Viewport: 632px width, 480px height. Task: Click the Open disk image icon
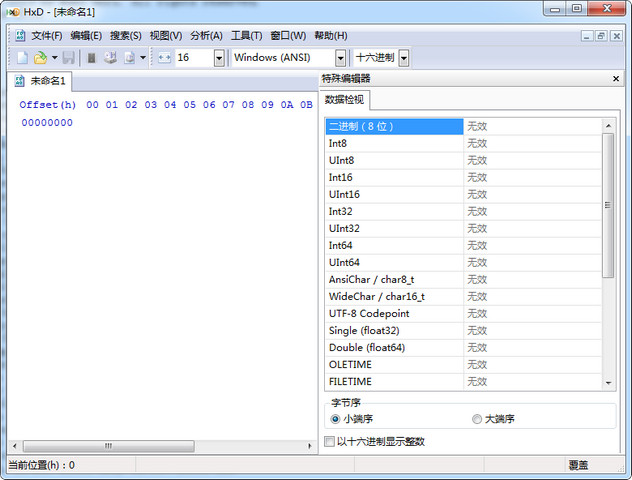pyautogui.click(x=129, y=58)
